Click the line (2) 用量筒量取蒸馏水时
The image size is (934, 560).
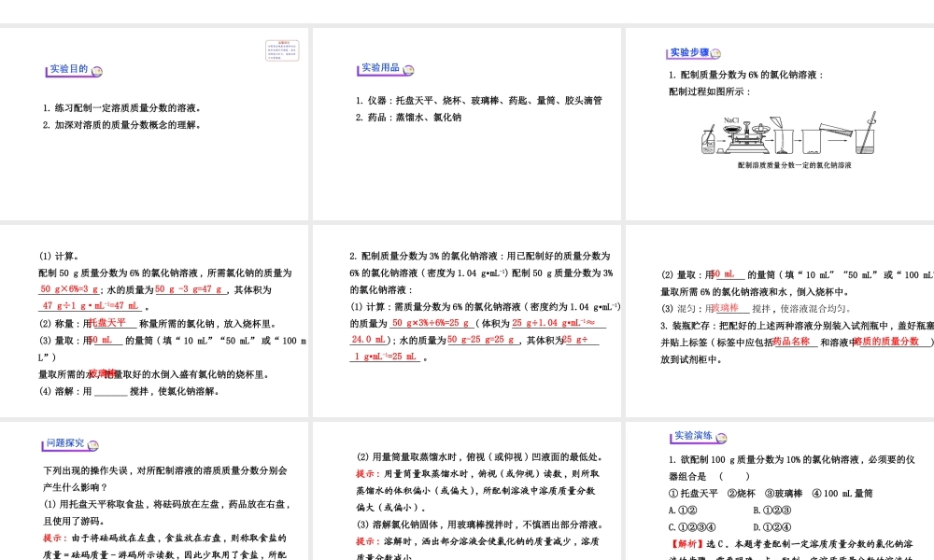[480, 457]
